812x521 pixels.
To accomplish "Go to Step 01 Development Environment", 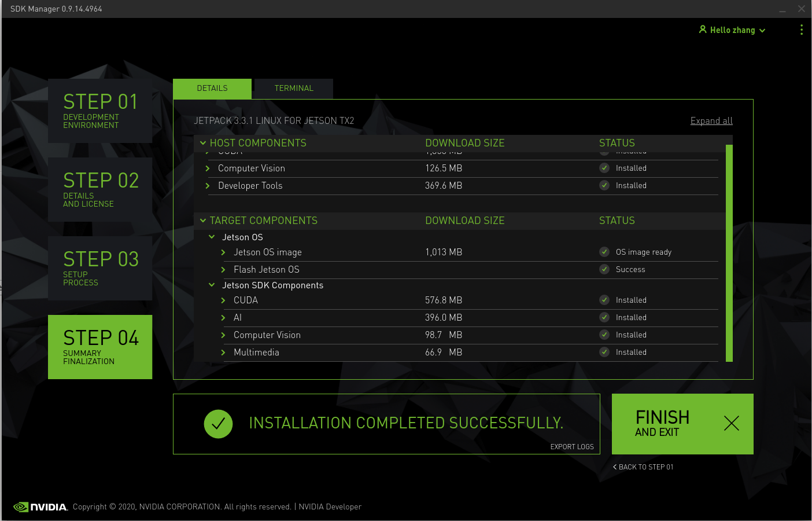I will click(100, 111).
